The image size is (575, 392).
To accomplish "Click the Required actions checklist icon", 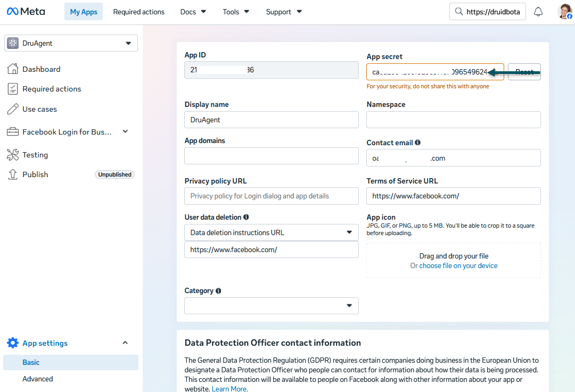I will [13, 89].
